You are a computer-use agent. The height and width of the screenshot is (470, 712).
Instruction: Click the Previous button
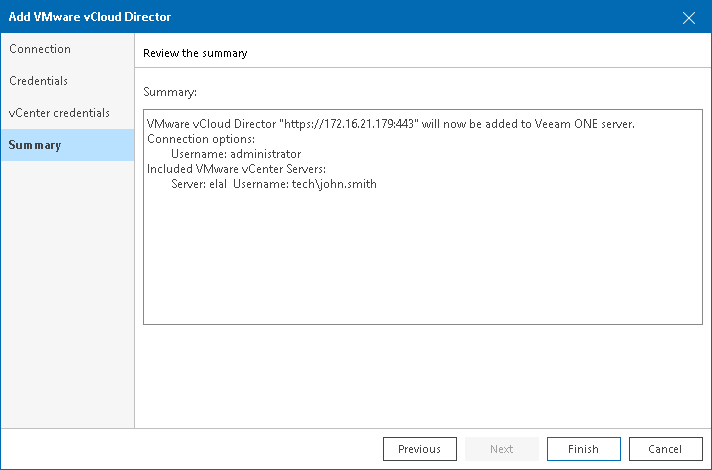tap(419, 449)
